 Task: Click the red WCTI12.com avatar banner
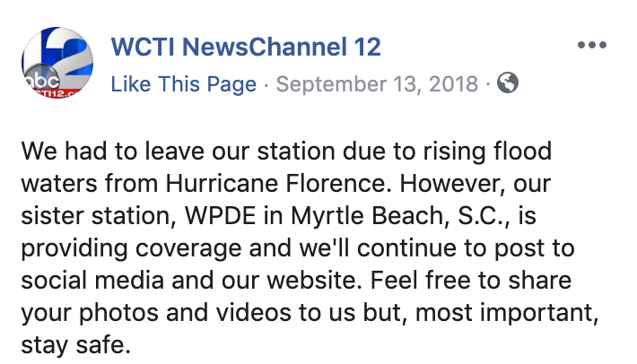[54, 94]
